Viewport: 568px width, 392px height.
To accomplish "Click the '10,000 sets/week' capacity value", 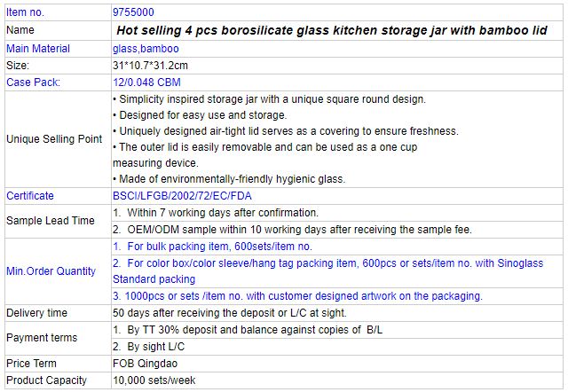I will point(154,380).
